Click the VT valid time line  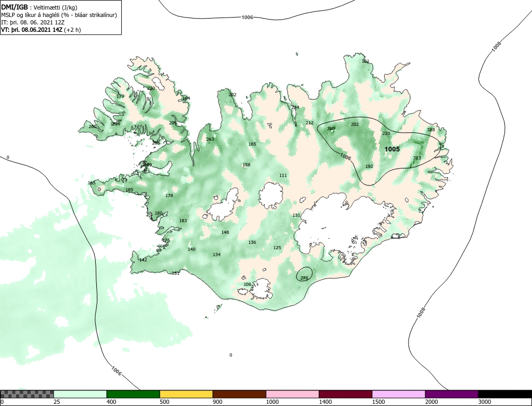click(41, 30)
